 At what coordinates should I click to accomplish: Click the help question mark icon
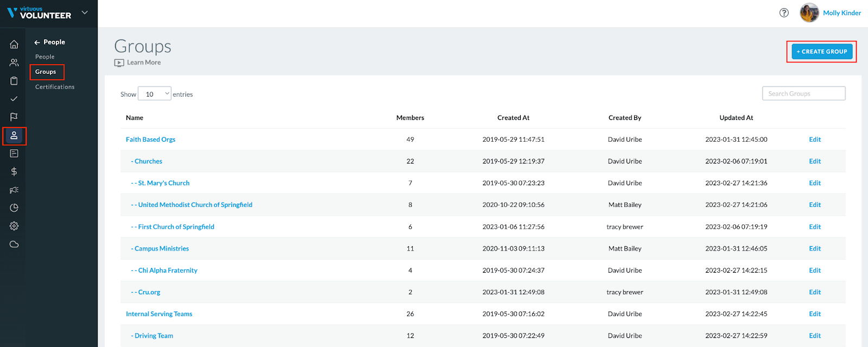[x=784, y=13]
